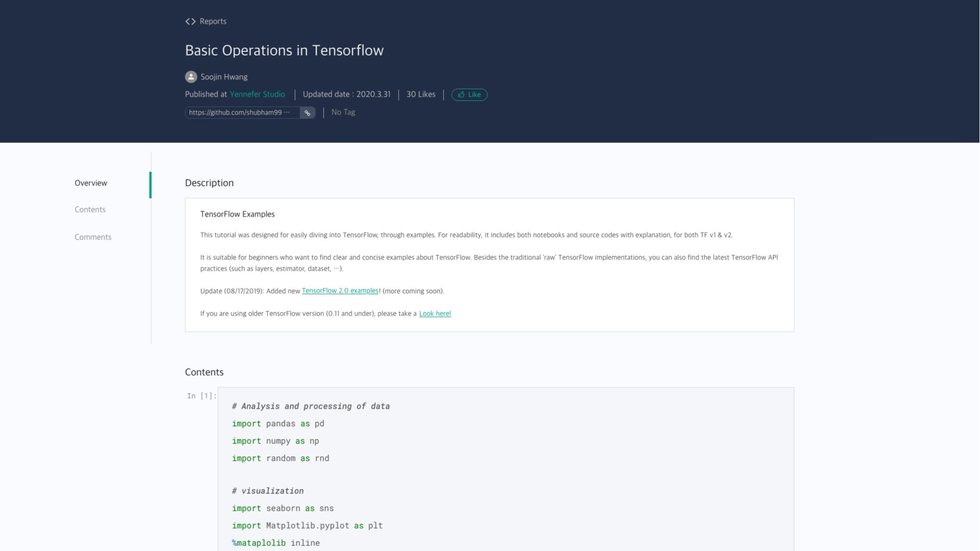
Task: Select Overview in the side navigation
Action: [x=91, y=183]
